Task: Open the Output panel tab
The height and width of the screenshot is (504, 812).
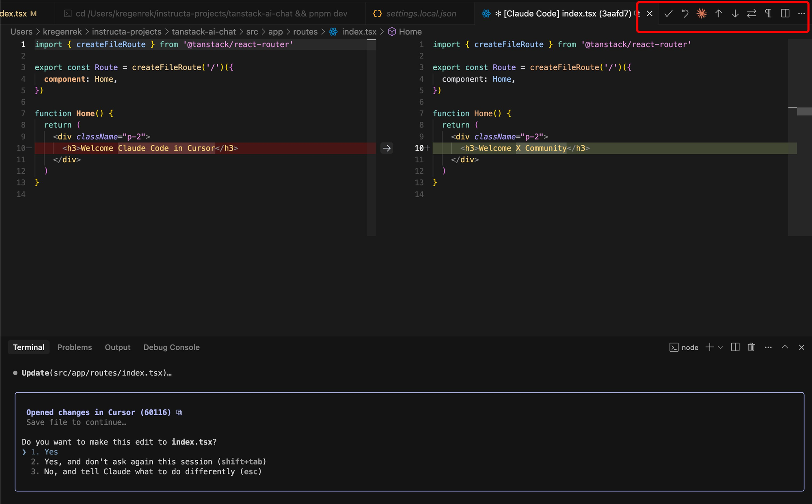Action: tap(118, 347)
